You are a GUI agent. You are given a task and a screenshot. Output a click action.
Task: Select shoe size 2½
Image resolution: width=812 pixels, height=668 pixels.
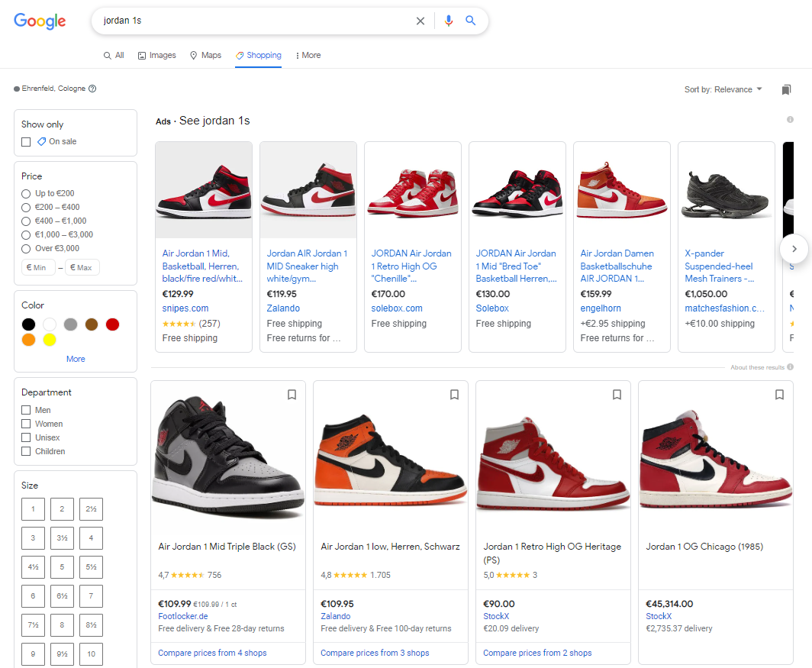coord(91,509)
